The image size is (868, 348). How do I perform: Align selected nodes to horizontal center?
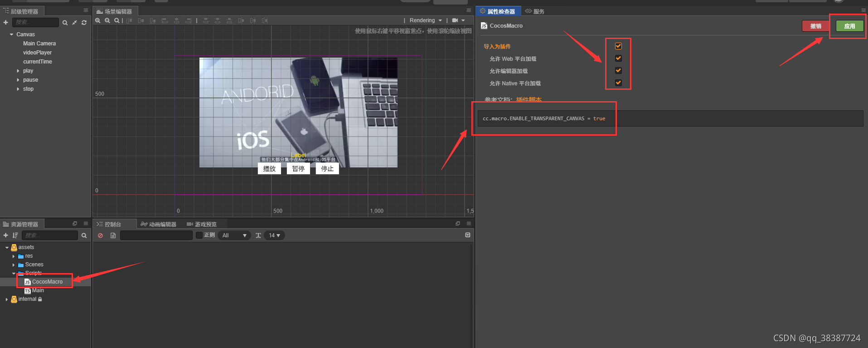coord(176,20)
